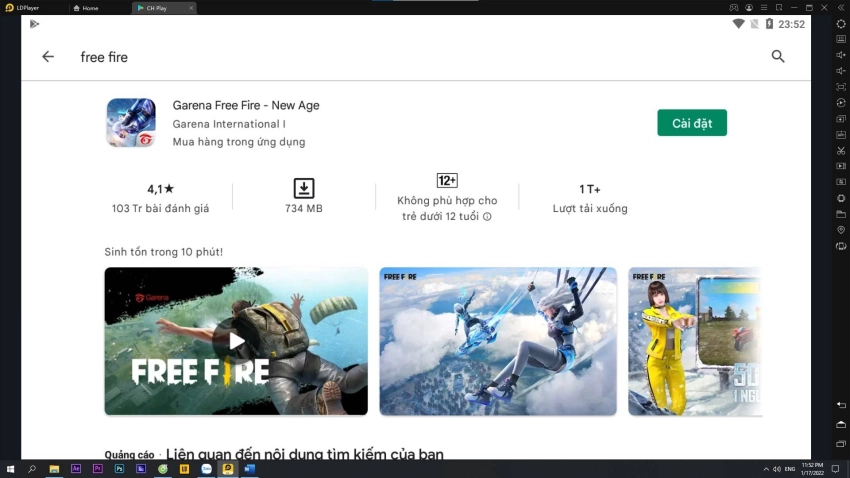View the skydiving characters screenshot
Screen dimensions: 850x478
point(498,341)
